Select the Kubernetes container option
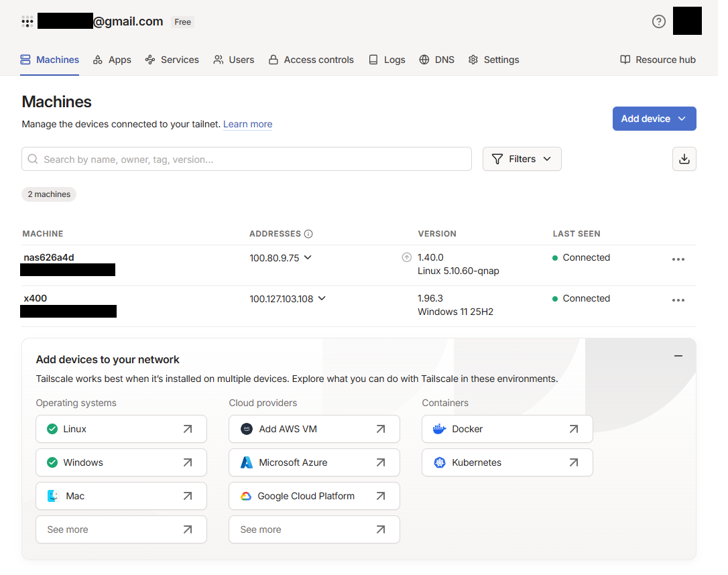The width and height of the screenshot is (728, 575). pyautogui.click(x=507, y=462)
